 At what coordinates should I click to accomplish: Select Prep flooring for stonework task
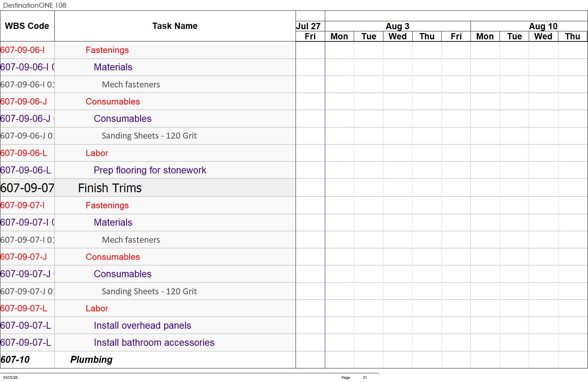point(150,170)
